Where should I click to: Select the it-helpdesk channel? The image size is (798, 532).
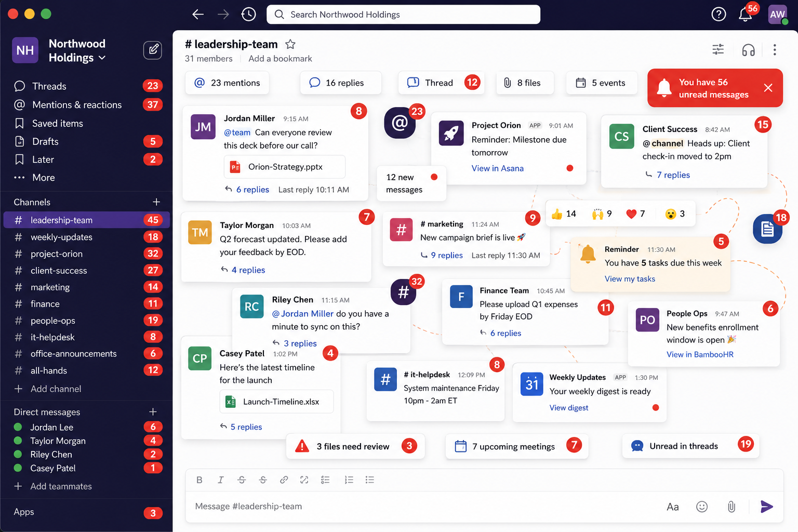[x=86, y=337]
